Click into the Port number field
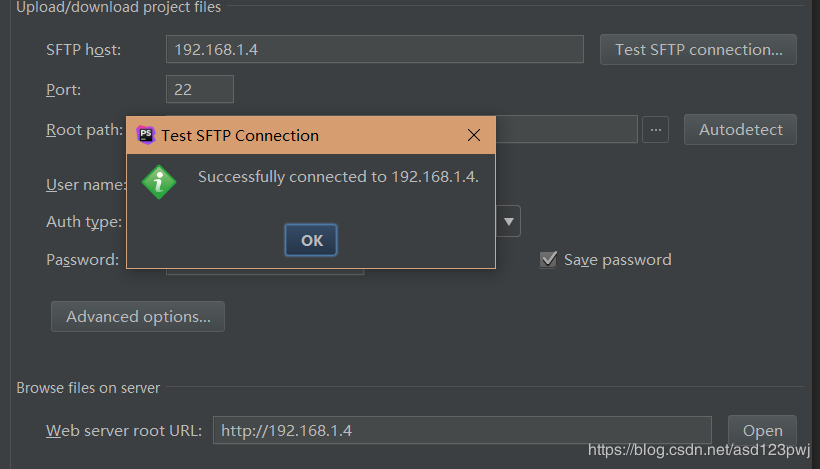 click(x=200, y=89)
